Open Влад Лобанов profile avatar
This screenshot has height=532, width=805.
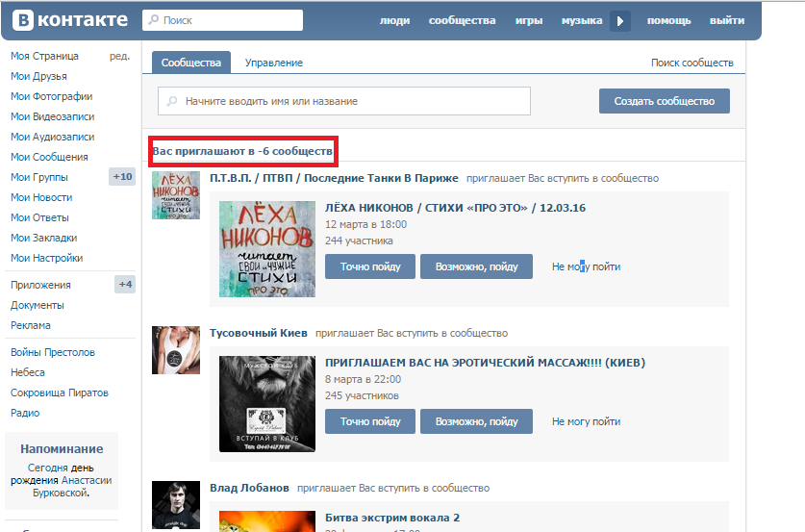176,504
